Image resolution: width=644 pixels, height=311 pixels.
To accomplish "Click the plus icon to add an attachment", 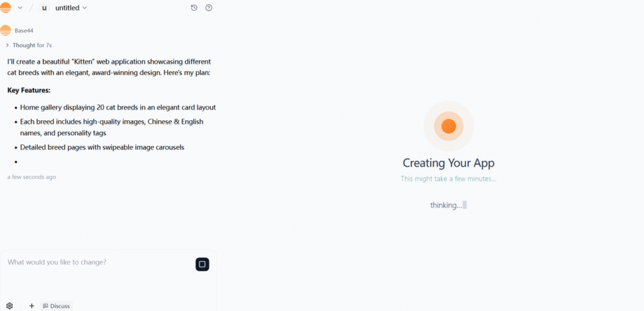I will pos(31,306).
